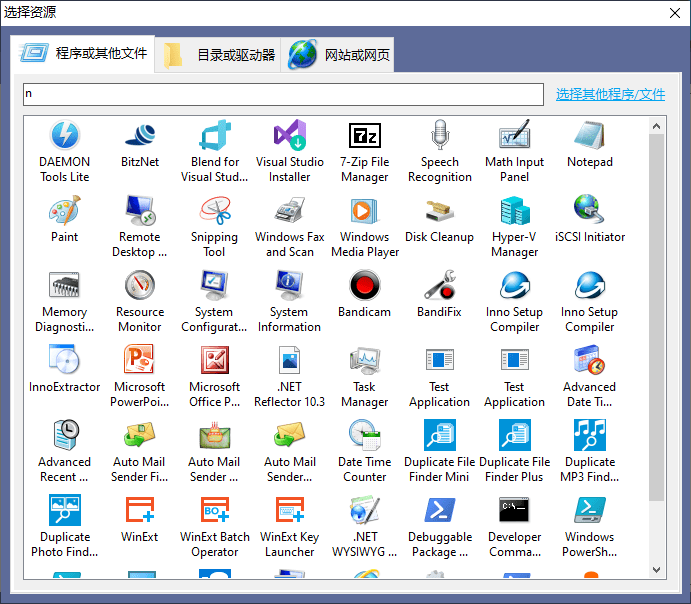The height and width of the screenshot is (604, 691).
Task: Select Resource Monitor gauge icon
Action: (x=140, y=285)
